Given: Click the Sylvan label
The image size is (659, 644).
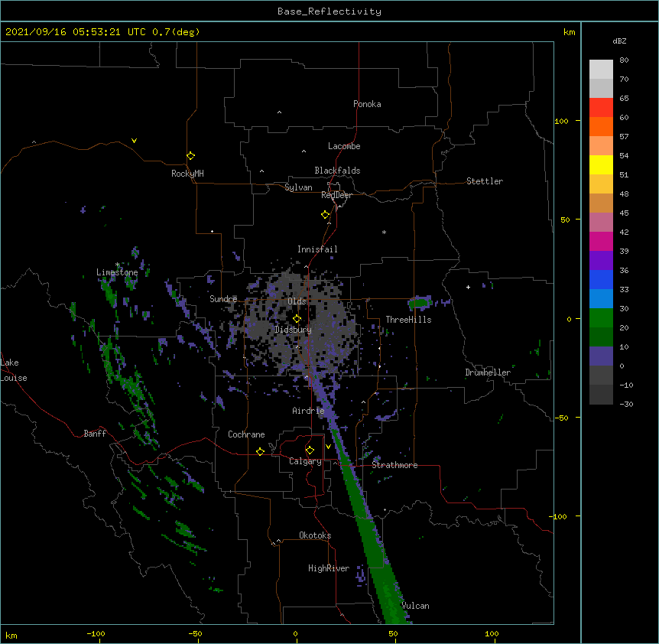Looking at the screenshot, I should pyautogui.click(x=298, y=187).
